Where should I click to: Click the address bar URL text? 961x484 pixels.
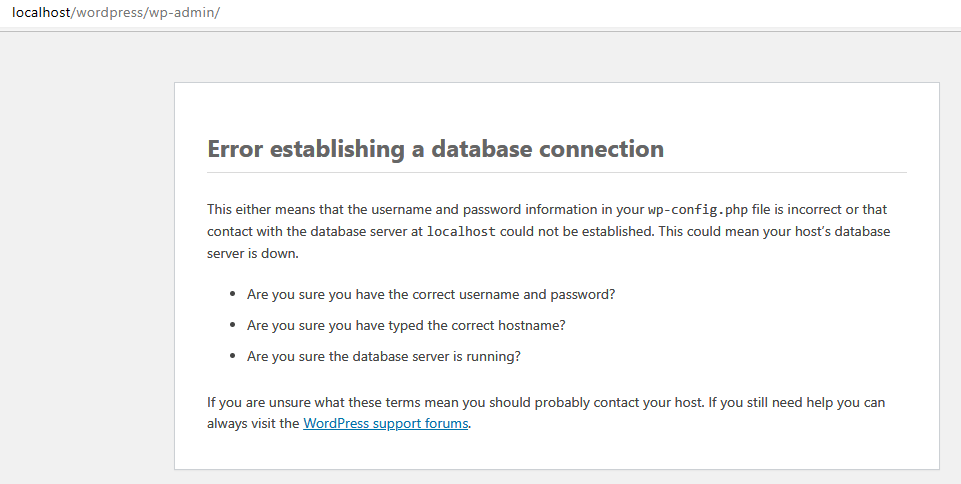pos(116,12)
